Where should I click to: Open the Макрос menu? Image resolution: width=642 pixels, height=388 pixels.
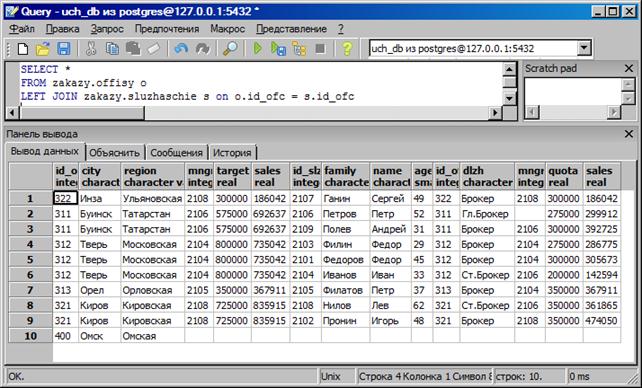coord(228,29)
